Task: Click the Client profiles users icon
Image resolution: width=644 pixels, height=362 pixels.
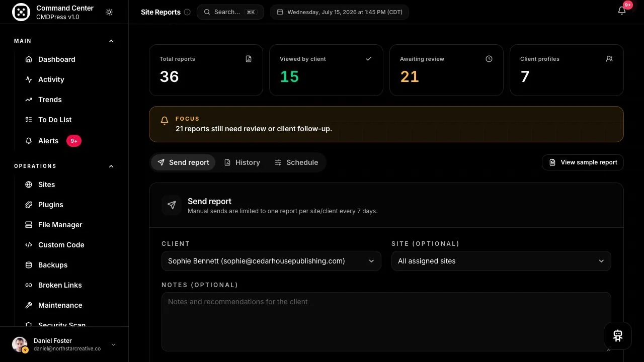Action: [609, 59]
